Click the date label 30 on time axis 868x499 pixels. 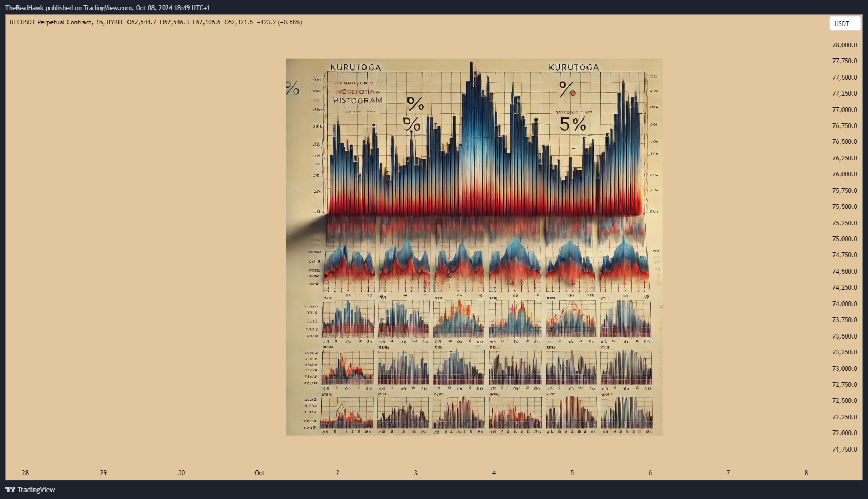tap(182, 473)
